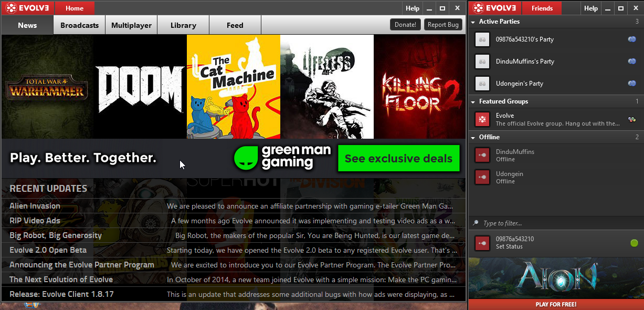Click the Report Bug button
Viewport: 644px width, 310px height.
click(444, 25)
